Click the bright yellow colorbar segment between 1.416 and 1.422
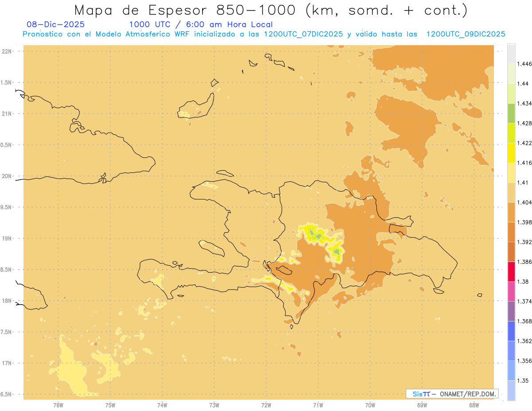 (x=511, y=153)
